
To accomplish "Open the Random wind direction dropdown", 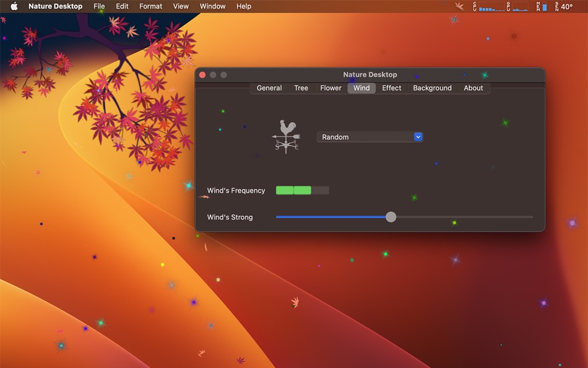I will coord(370,137).
